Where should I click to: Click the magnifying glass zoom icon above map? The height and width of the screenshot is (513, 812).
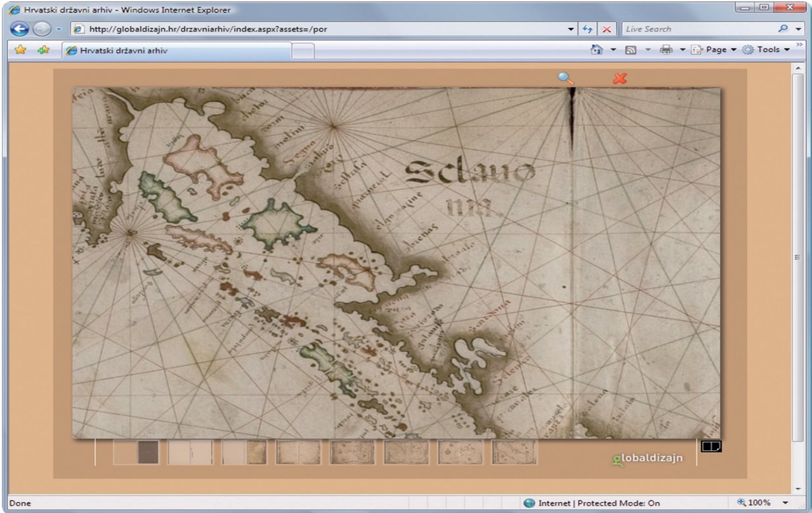tap(565, 78)
